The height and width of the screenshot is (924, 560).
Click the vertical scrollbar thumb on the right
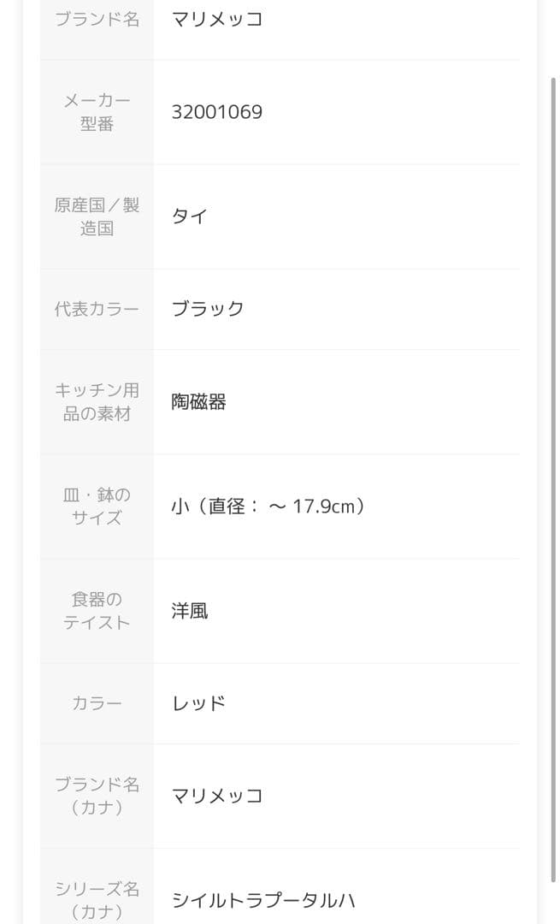(554, 479)
